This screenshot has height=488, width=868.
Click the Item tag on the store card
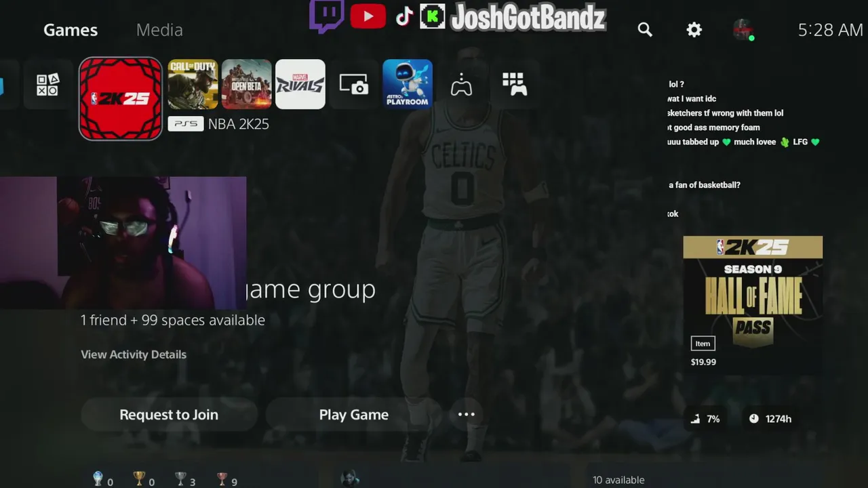pos(703,344)
